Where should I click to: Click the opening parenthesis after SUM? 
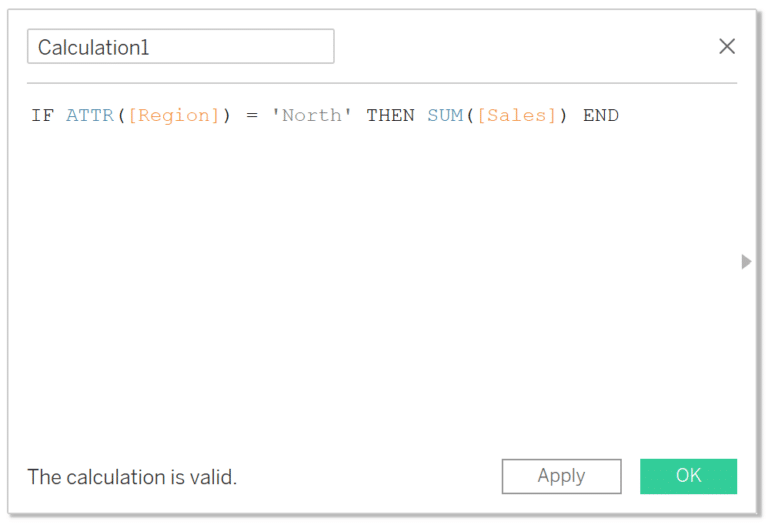470,116
